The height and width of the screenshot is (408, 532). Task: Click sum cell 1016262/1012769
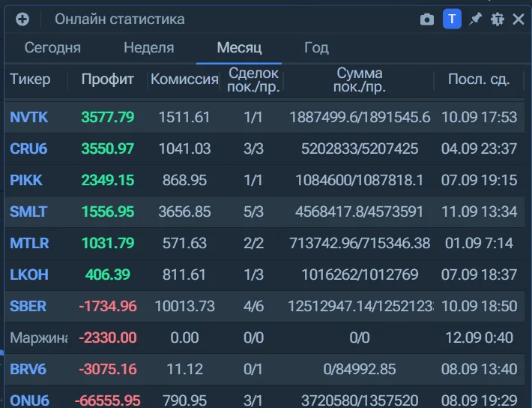click(360, 274)
